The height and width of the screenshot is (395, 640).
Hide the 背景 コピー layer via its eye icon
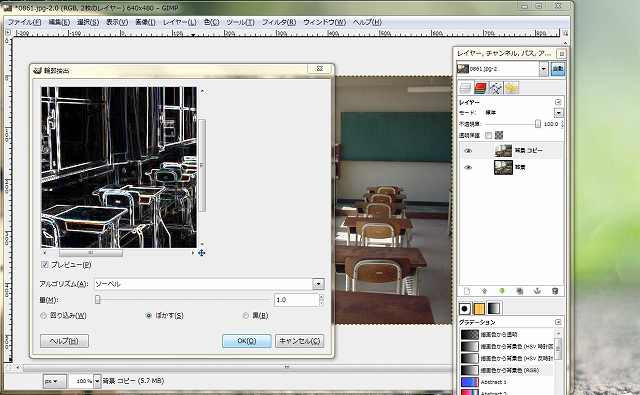pos(468,151)
